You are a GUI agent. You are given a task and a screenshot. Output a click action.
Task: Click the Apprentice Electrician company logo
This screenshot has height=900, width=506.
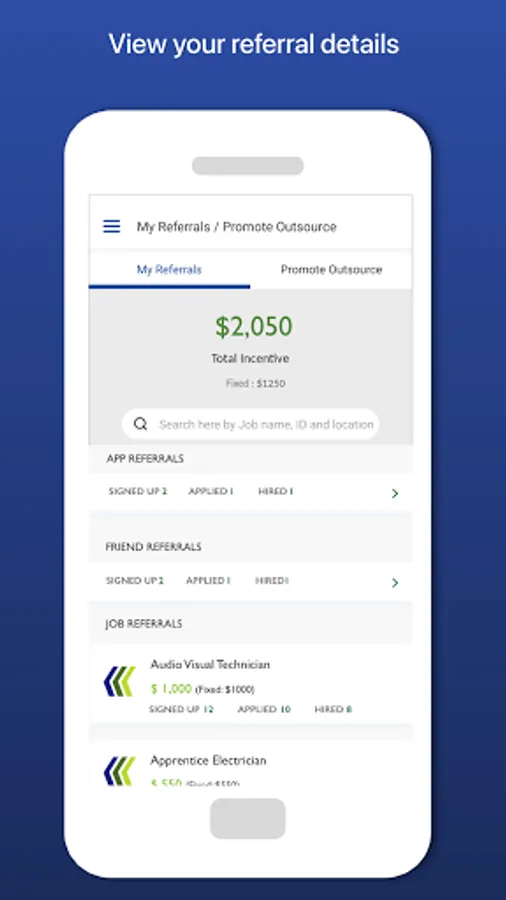coord(119,771)
